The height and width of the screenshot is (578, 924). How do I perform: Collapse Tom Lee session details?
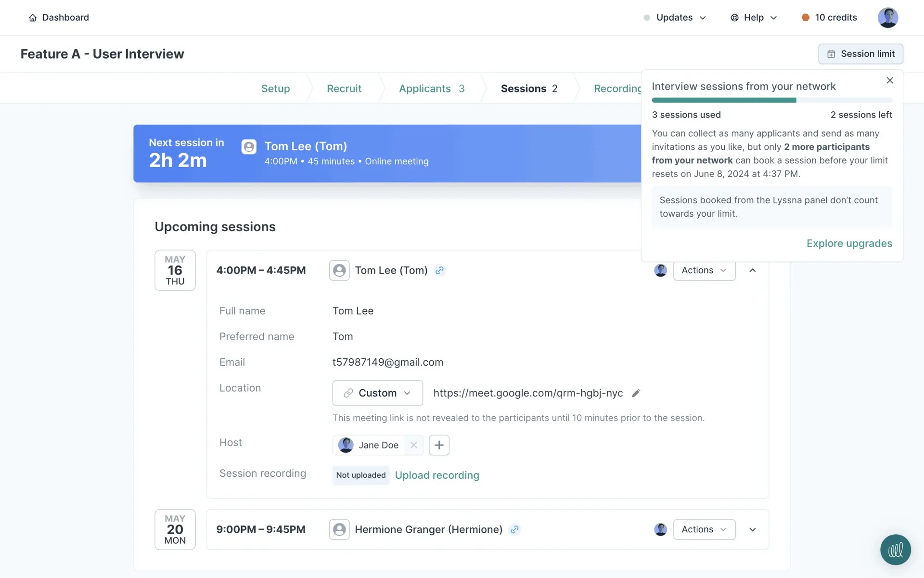click(x=753, y=271)
